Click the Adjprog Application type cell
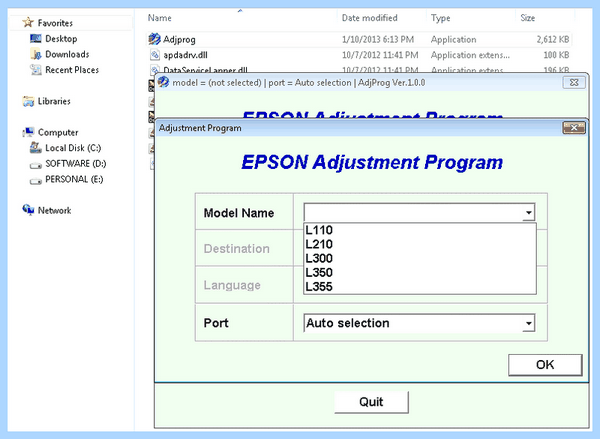Screen dimensions: 600x439 tap(453, 39)
